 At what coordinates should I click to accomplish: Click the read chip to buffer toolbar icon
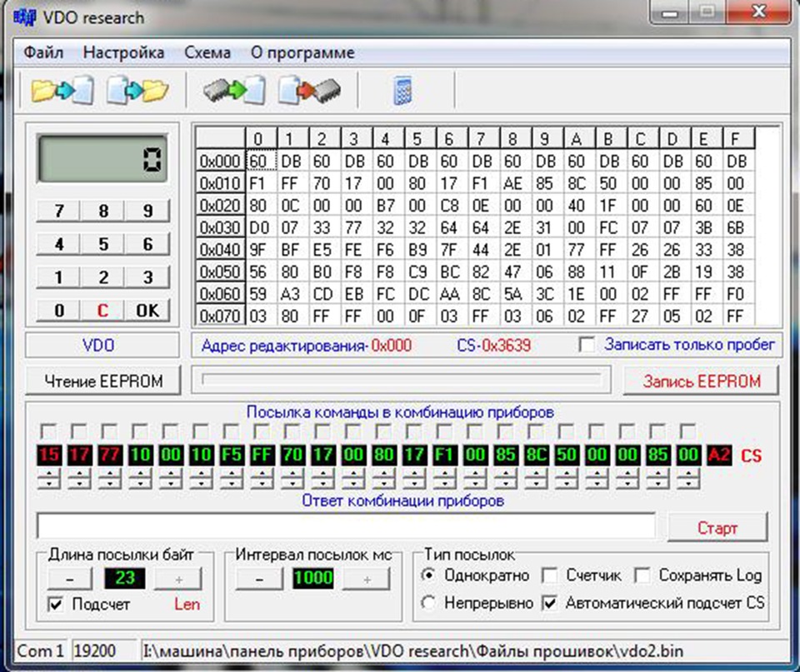(x=233, y=90)
